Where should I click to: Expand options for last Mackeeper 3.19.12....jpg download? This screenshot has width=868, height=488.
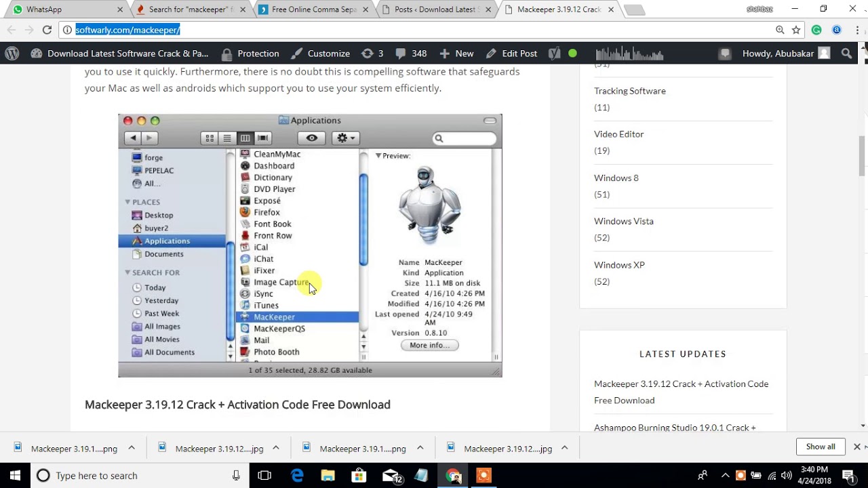[x=565, y=448]
